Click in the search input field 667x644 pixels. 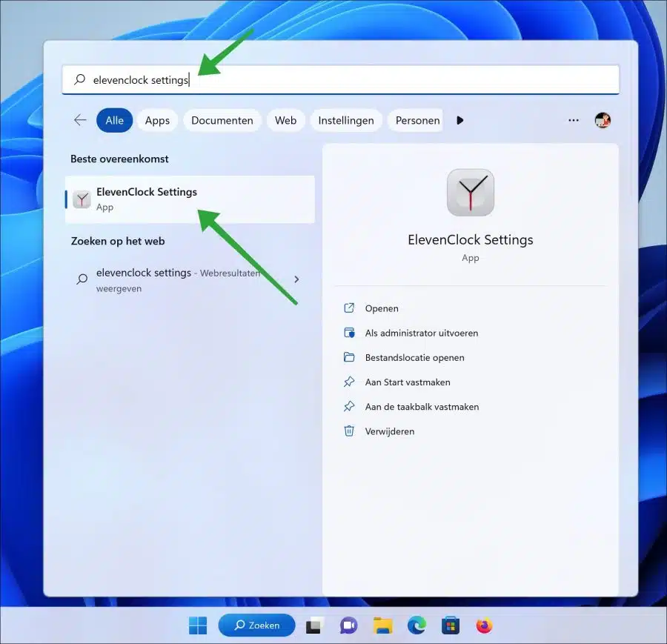click(x=340, y=79)
